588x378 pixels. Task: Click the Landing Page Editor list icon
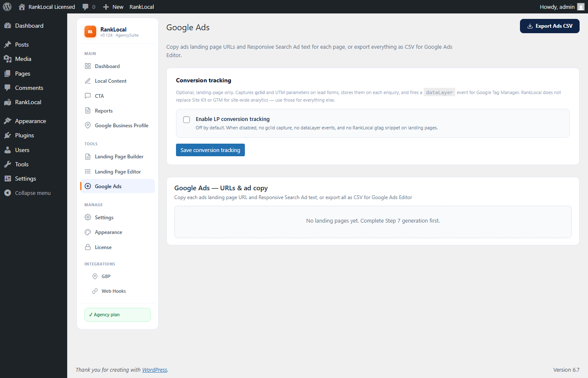[x=88, y=171]
